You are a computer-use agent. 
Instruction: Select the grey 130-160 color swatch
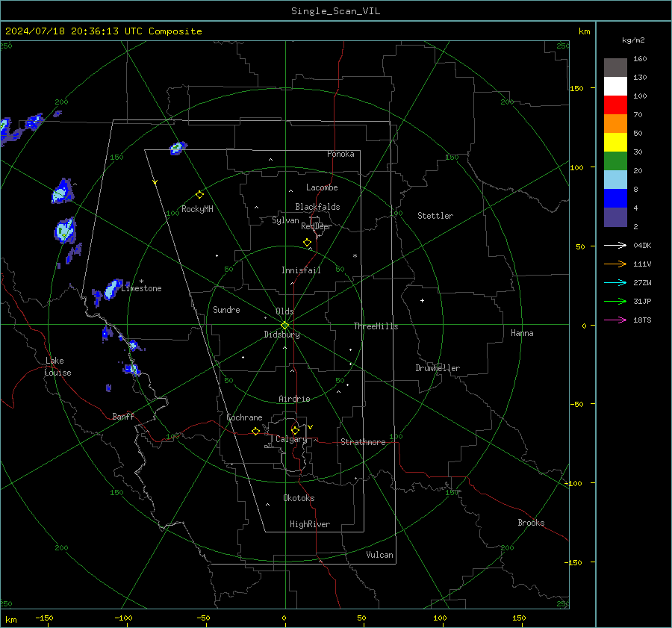click(615, 68)
